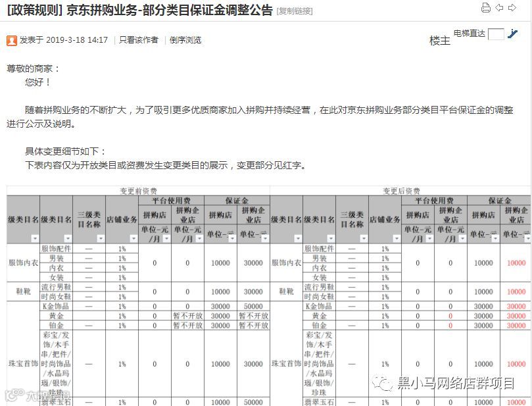Screen dimensions: 532x406
Task: Click red 10000 in 鞋靴 row of 变更后资费
Action: pyautogui.click(x=516, y=292)
